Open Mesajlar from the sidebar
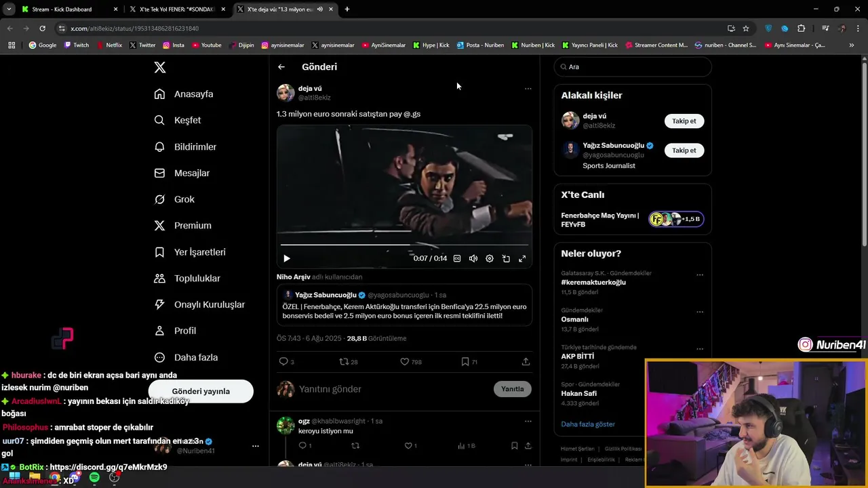Image resolution: width=868 pixels, height=488 pixels. [182, 173]
